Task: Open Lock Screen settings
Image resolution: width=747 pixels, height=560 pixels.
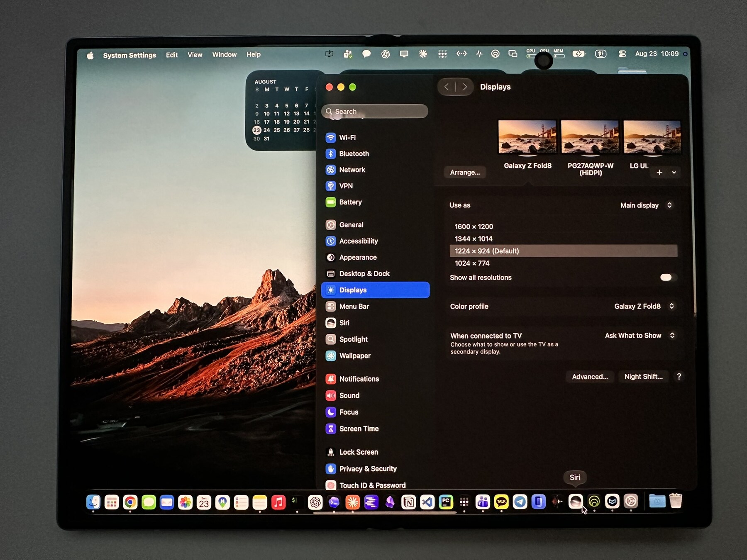Action: pyautogui.click(x=375, y=453)
